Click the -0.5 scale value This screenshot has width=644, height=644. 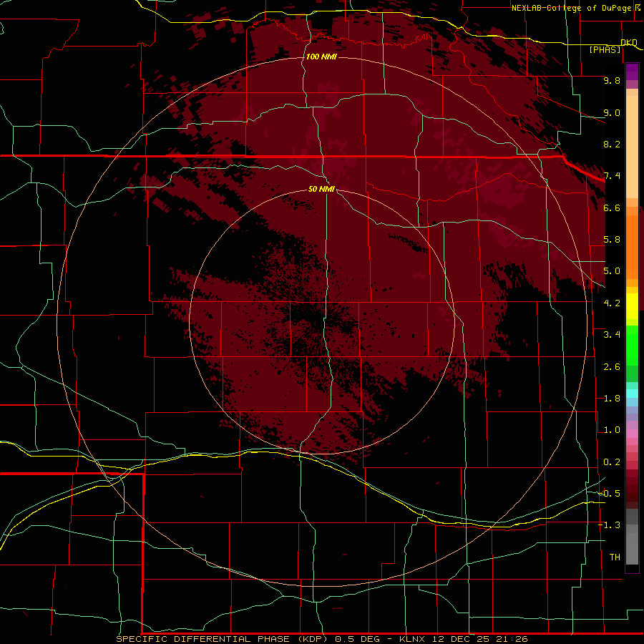[x=609, y=494]
